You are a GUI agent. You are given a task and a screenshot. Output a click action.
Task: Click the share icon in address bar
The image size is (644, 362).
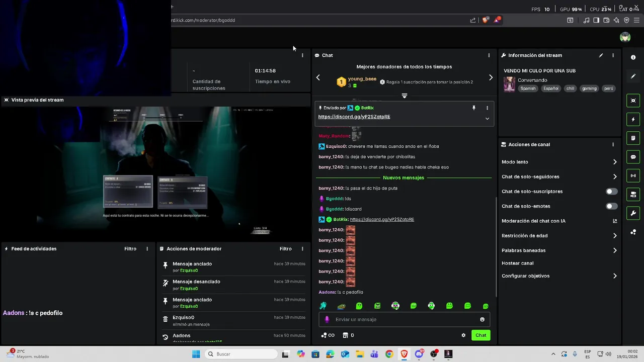click(473, 20)
